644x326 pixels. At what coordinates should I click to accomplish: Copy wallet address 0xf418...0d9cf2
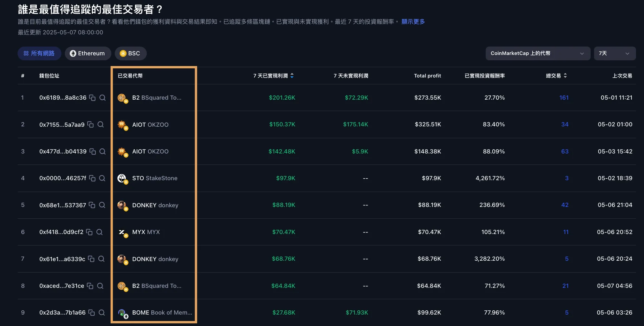(89, 232)
